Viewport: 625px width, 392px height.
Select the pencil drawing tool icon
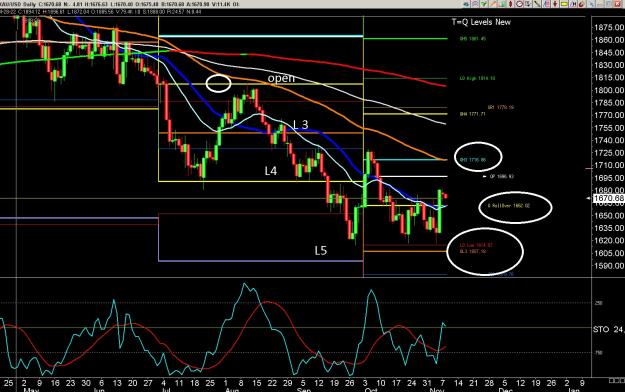tap(493, 4)
